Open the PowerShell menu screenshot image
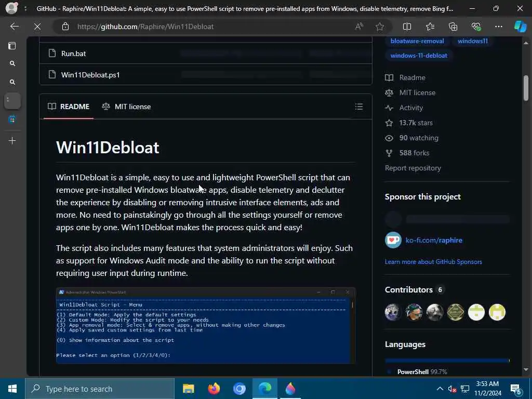This screenshot has width=532, height=399. pos(206,326)
